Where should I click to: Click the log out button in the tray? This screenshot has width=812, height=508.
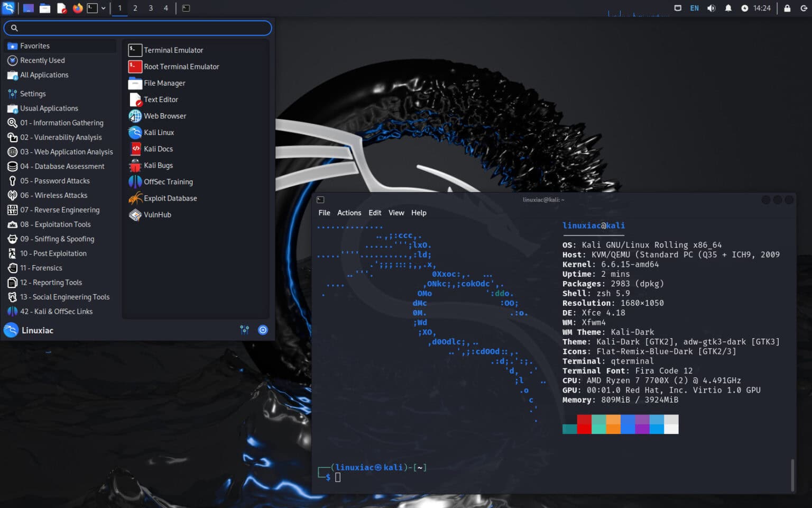click(805, 8)
